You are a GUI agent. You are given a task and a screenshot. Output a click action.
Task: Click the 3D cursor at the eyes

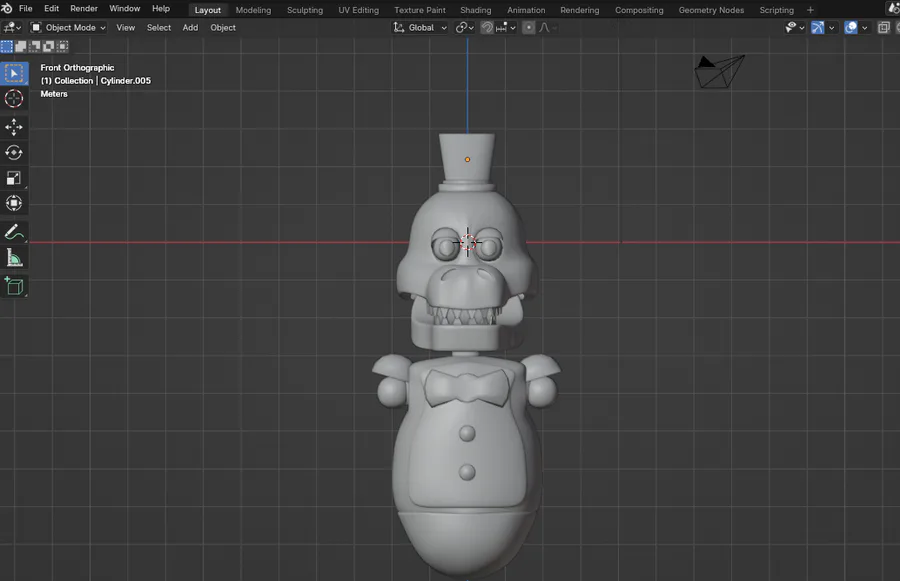pyautogui.click(x=468, y=242)
